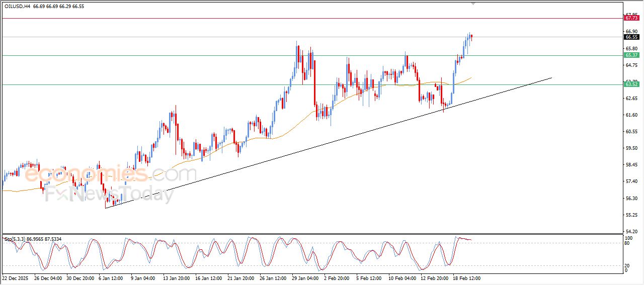Select the green 65.37 price level label
This screenshot has width=644, height=285.
click(631, 55)
